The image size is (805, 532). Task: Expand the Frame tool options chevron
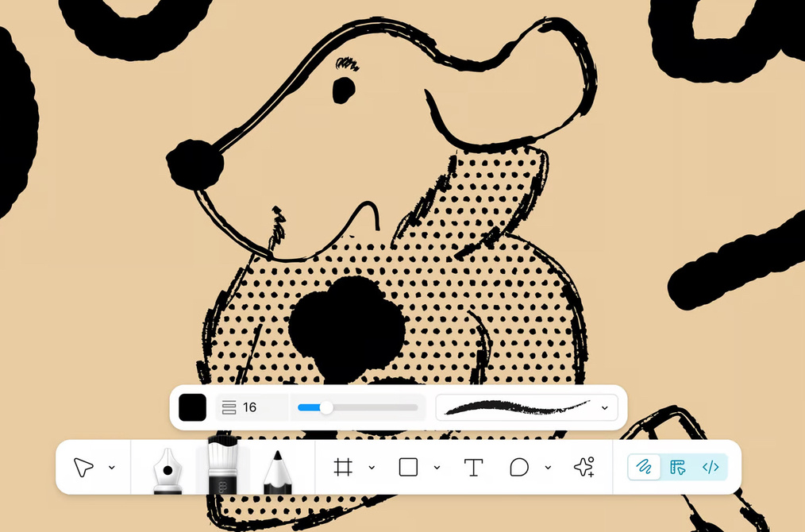[372, 468]
